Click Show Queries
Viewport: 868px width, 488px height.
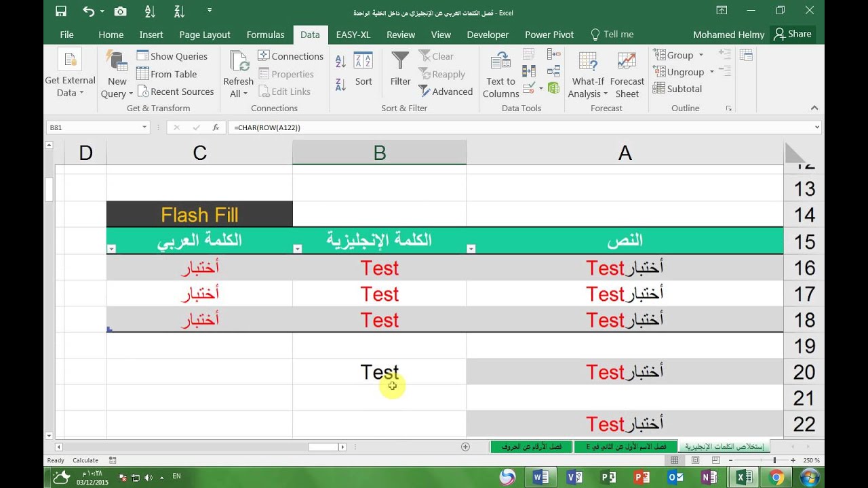pyautogui.click(x=172, y=56)
